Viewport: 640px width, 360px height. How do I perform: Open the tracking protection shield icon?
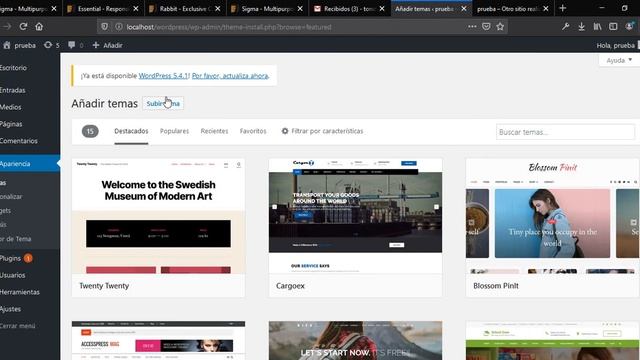click(x=104, y=27)
